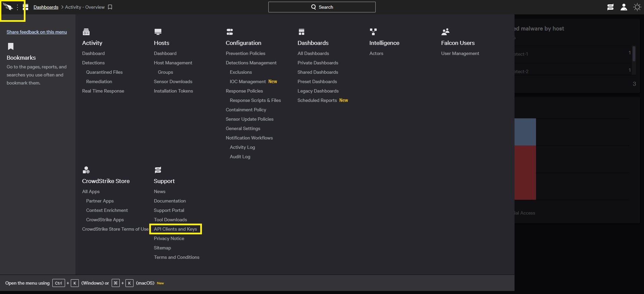The height and width of the screenshot is (294, 644).
Task: Click the magnifier icon in Search
Action: click(x=314, y=7)
